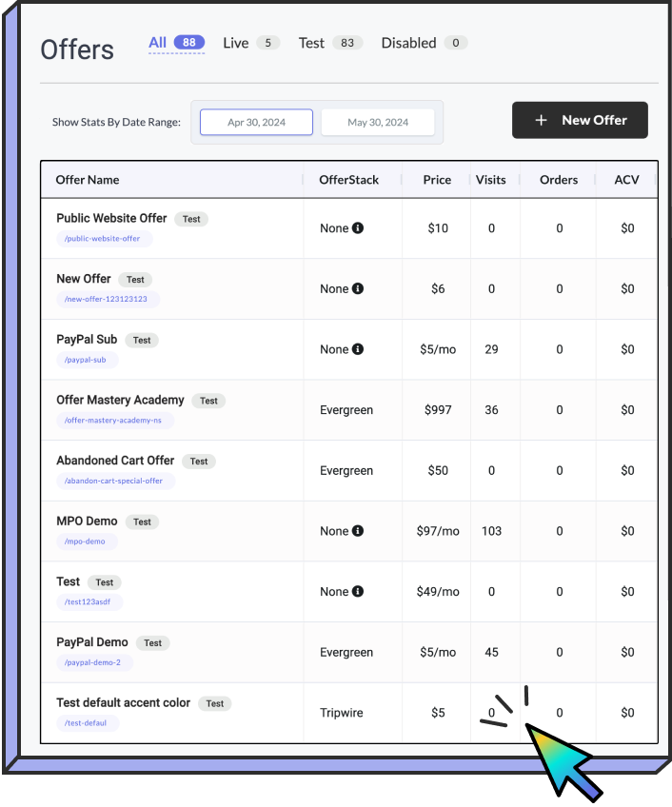Viewport: 672px width, 807px height.
Task: Open the PayPal Demo offer
Action: (x=92, y=642)
